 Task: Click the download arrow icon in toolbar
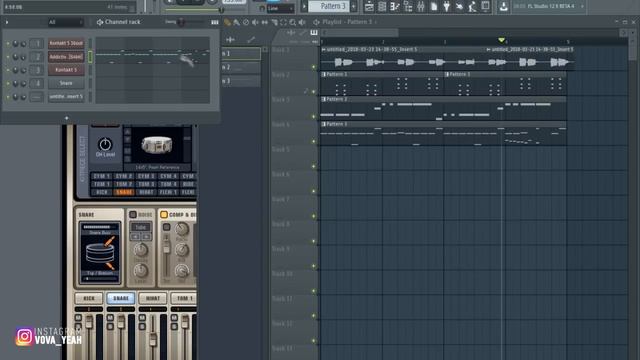pyautogui.click(x=503, y=6)
